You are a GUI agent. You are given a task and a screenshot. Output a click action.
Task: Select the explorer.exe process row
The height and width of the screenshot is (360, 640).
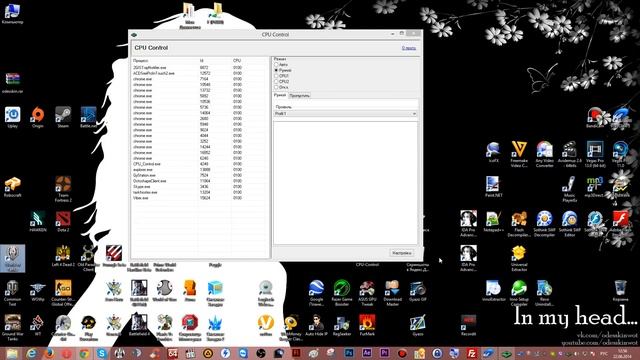click(x=200, y=170)
